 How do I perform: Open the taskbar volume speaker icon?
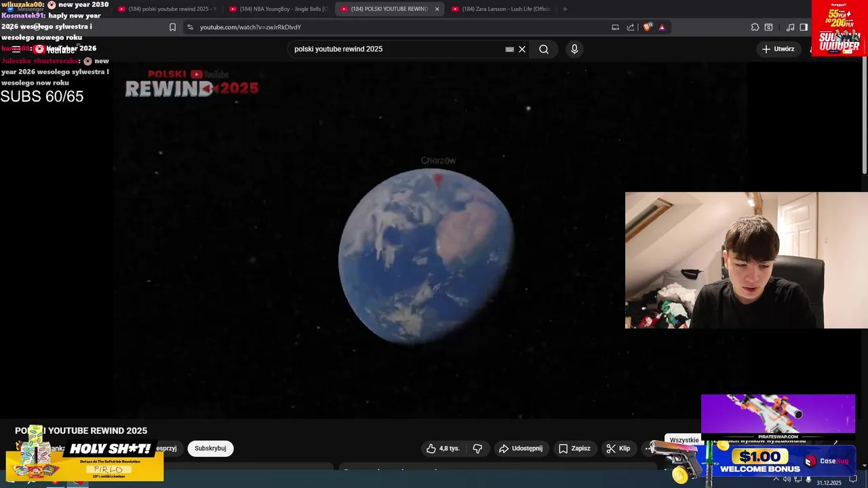click(x=787, y=479)
